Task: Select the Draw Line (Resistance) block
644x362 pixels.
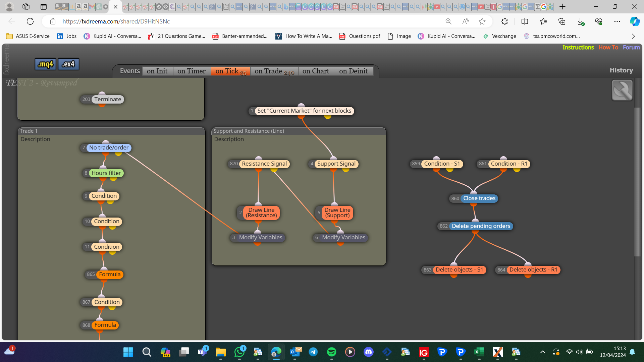Action: click(258, 213)
